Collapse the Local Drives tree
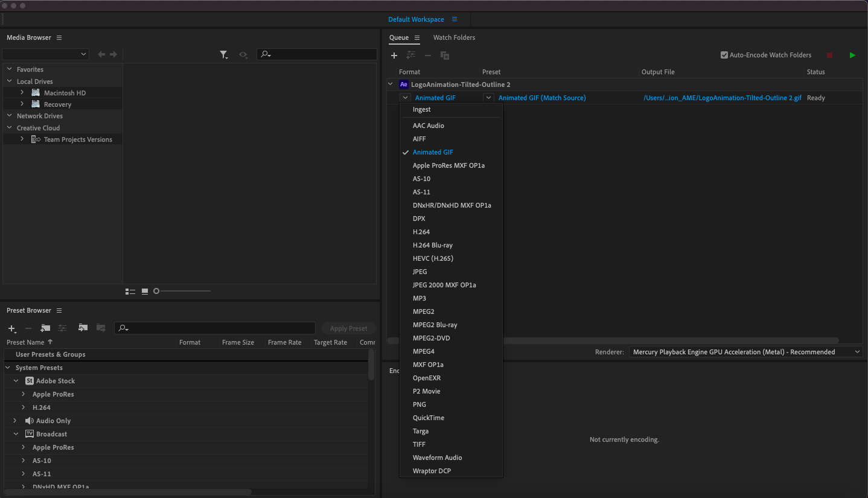Image resolution: width=868 pixels, height=498 pixels. pos(9,81)
